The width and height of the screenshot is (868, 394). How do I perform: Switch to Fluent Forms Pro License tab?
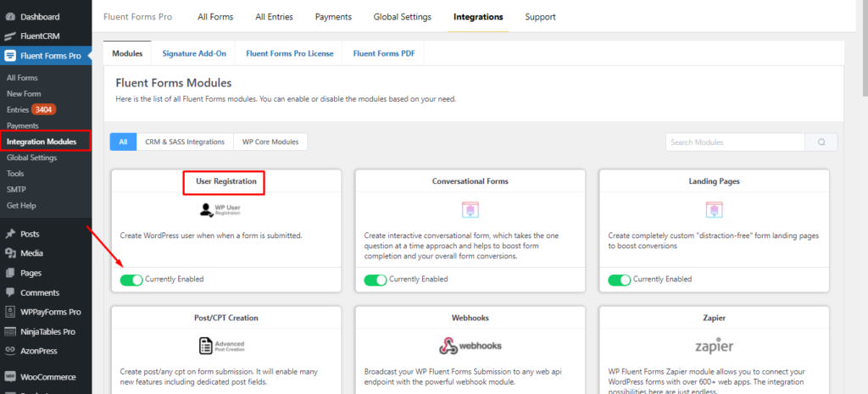290,53
